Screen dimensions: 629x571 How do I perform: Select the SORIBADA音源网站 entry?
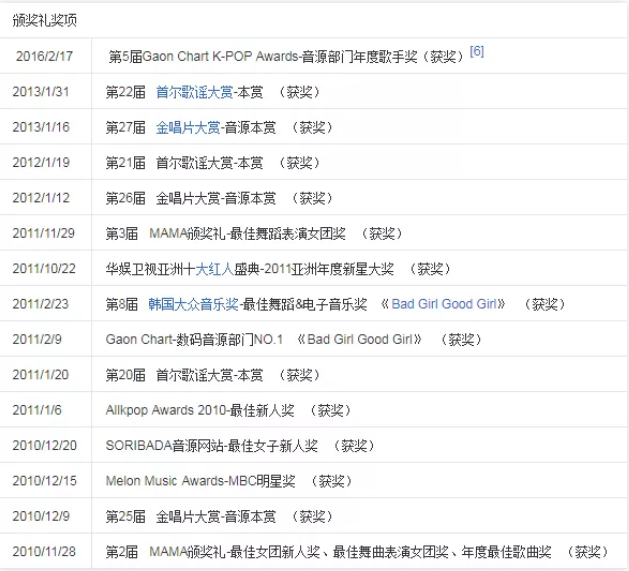240,446
